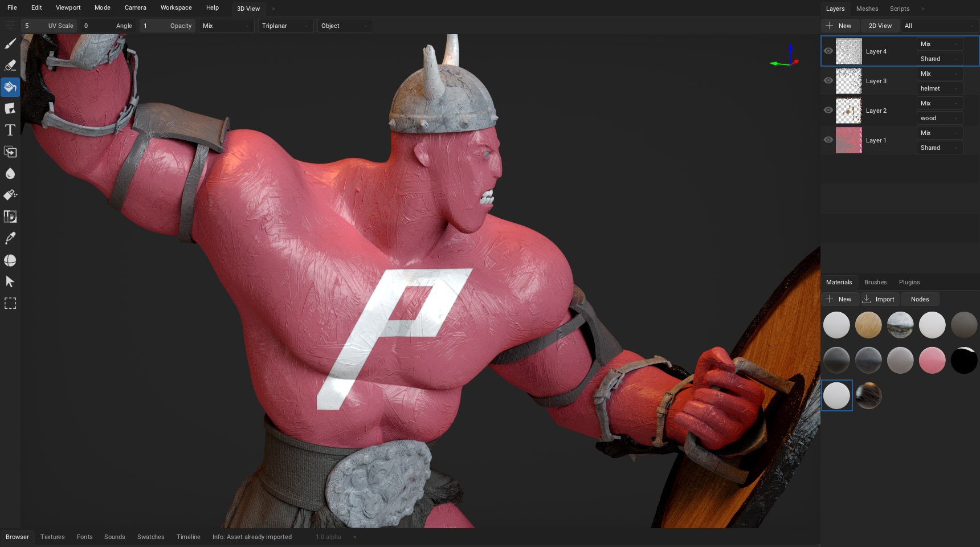Select the Color picker eyedropper tool
Viewport: 980px width, 547px height.
coord(10,239)
